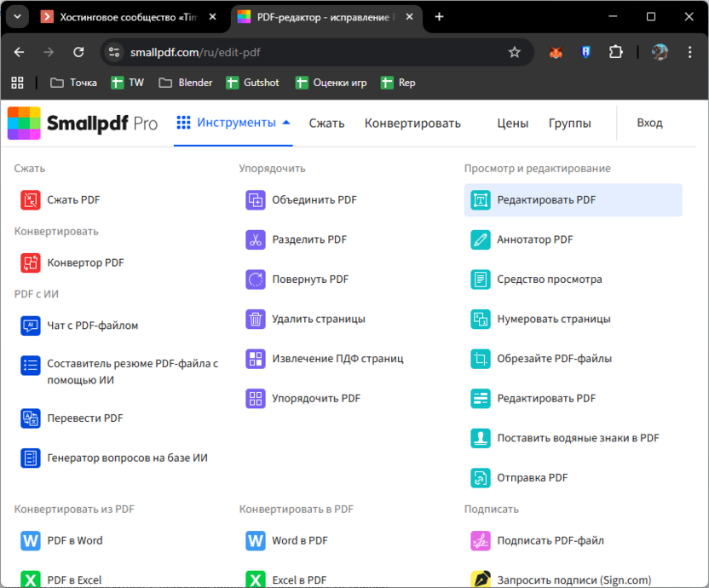Close the Хостинговое сообщество tab
Viewport: 709px width, 588px height.
click(x=212, y=17)
